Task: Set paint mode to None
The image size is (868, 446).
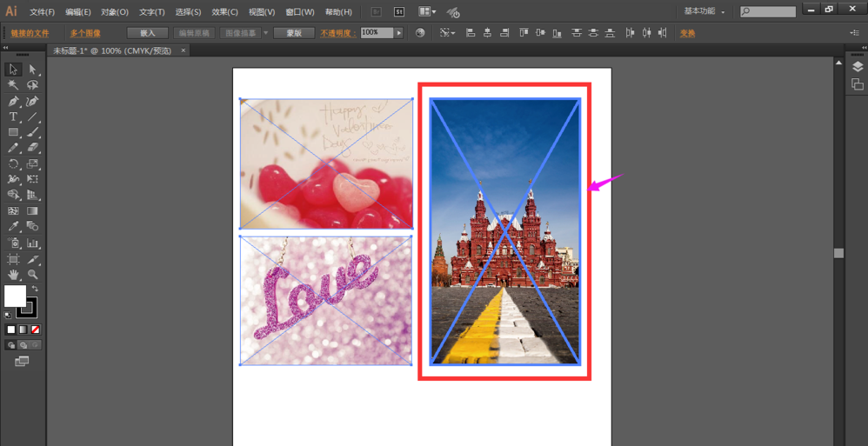Action: coord(36,330)
